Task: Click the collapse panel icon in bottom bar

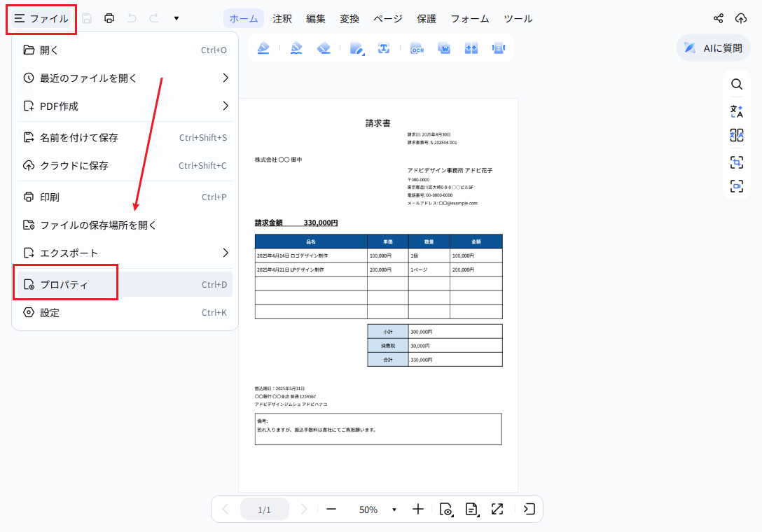Action: tap(529, 509)
